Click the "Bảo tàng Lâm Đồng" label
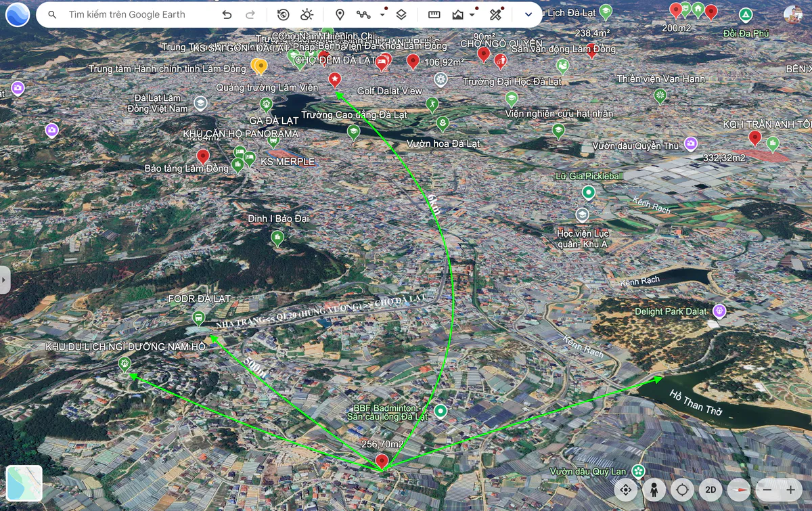812x511 pixels. click(x=187, y=168)
